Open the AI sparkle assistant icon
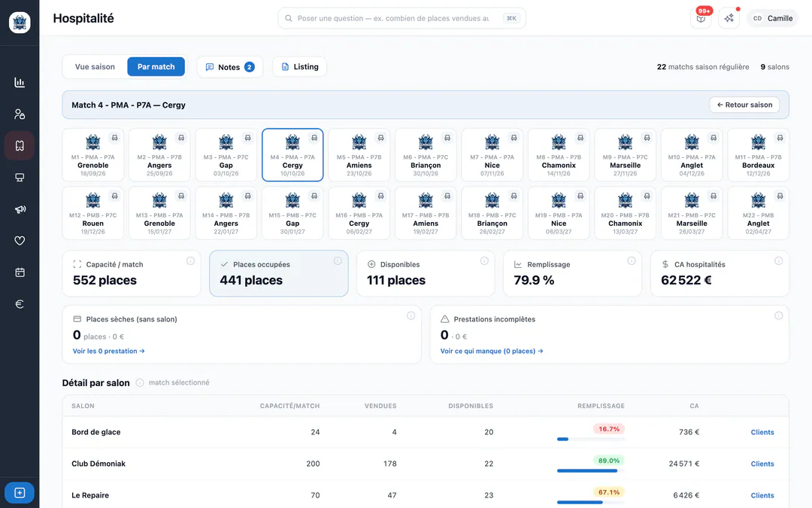 [729, 19]
